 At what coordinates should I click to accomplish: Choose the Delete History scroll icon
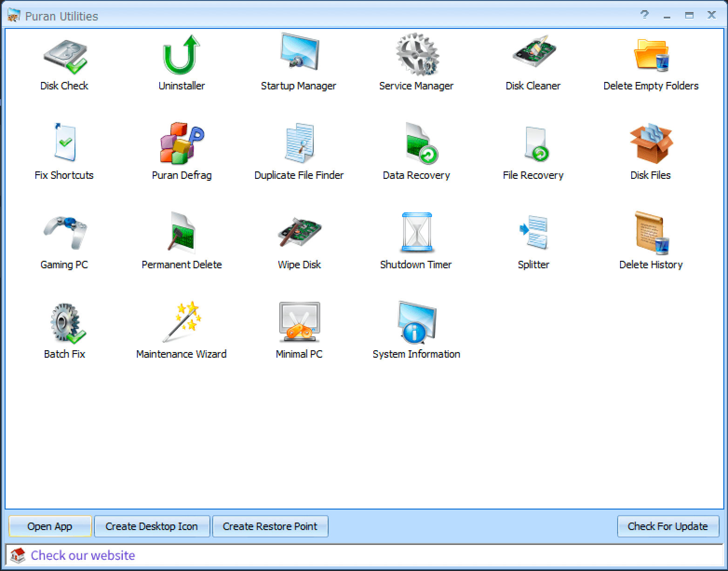pos(652,233)
